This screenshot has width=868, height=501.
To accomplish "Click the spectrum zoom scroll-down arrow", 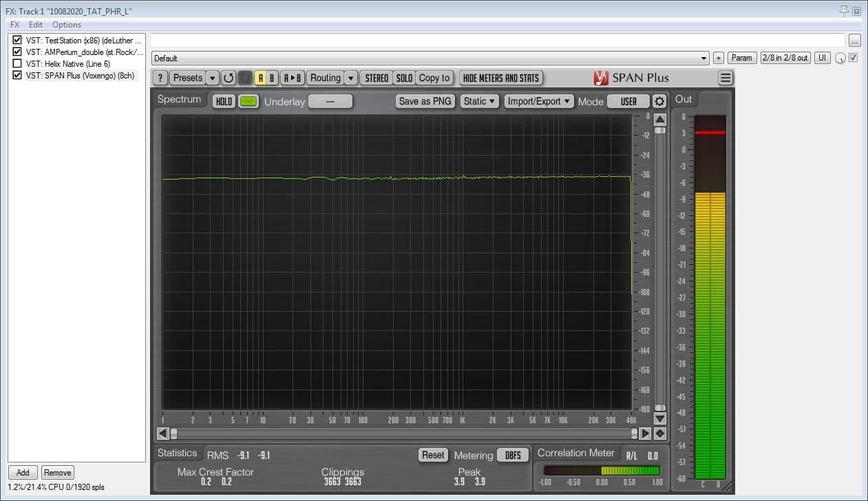I will [x=659, y=418].
